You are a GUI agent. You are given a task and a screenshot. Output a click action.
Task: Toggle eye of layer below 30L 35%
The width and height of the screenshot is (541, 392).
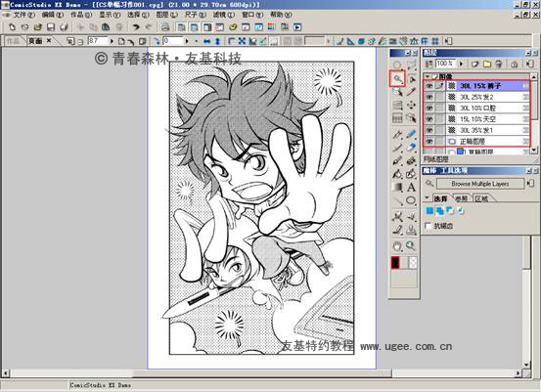(428, 142)
